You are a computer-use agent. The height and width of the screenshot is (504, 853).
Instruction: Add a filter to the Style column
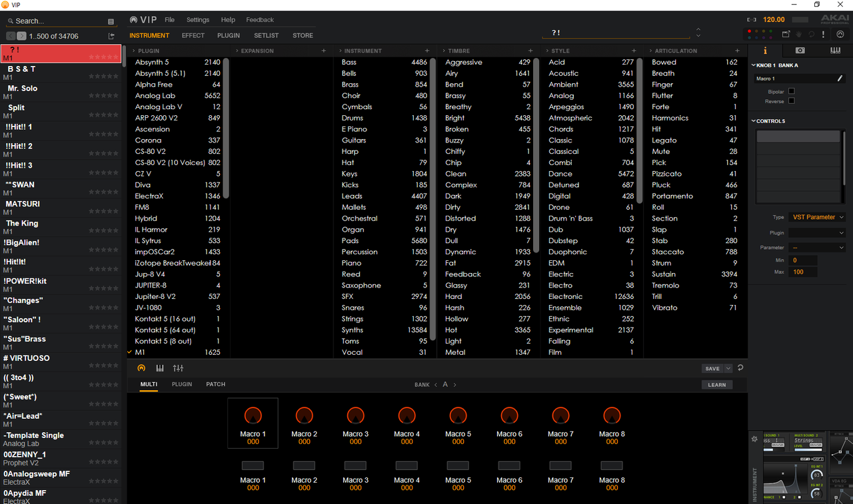tap(634, 51)
